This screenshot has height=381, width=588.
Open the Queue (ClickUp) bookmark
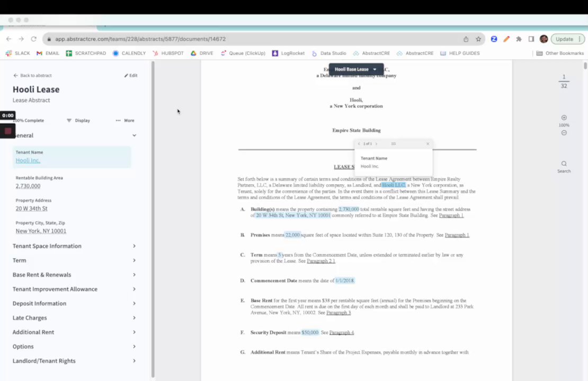[x=243, y=53]
